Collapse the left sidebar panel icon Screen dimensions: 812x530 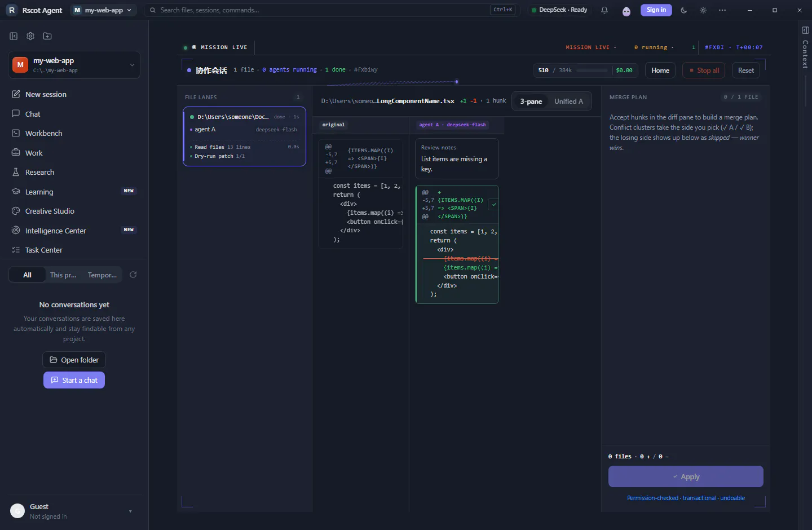coord(14,36)
